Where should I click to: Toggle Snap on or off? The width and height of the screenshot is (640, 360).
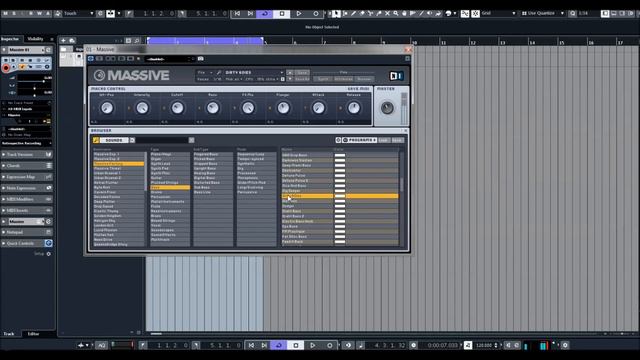point(465,13)
